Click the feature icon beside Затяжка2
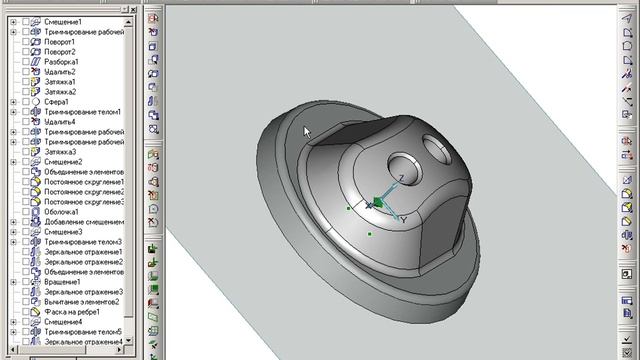The image size is (640, 360). pyautogui.click(x=36, y=92)
